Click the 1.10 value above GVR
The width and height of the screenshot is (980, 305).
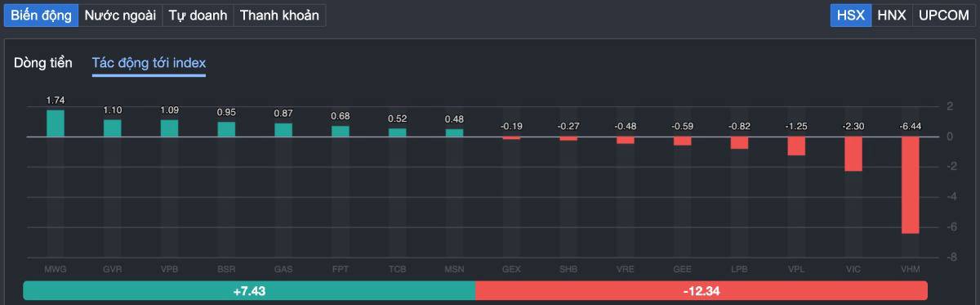coord(112,110)
